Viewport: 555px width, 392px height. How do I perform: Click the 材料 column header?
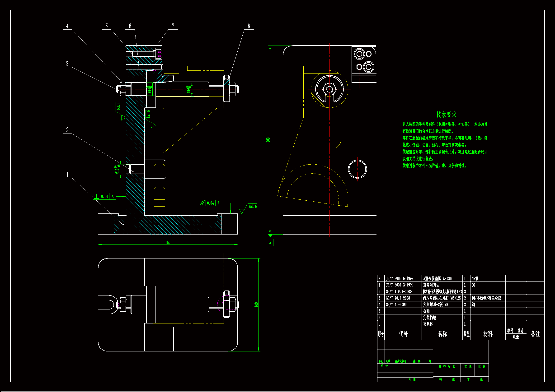(488, 334)
